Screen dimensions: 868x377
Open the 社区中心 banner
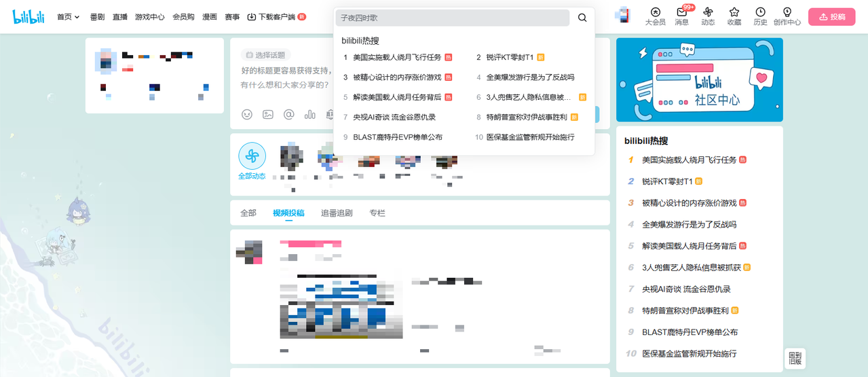click(700, 79)
